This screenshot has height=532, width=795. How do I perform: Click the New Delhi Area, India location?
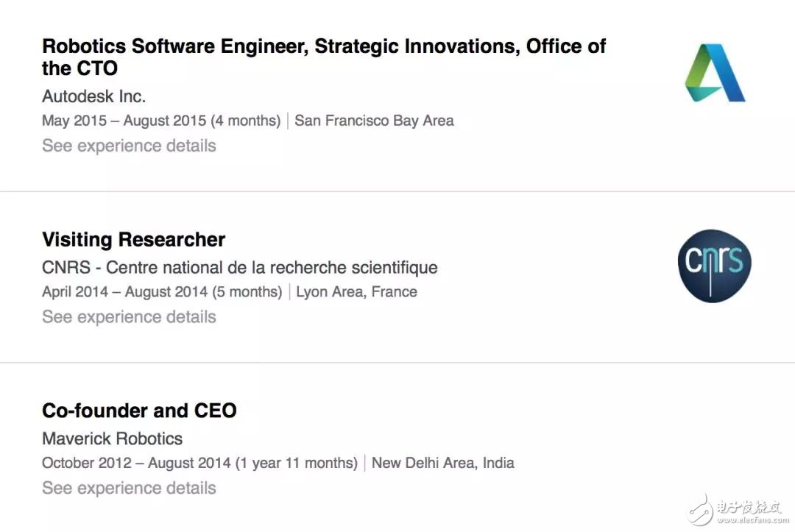(x=442, y=463)
